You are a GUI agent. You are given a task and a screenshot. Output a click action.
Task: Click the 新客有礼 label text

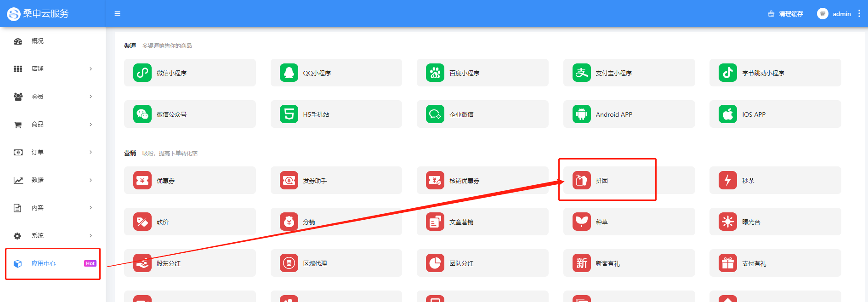click(607, 263)
